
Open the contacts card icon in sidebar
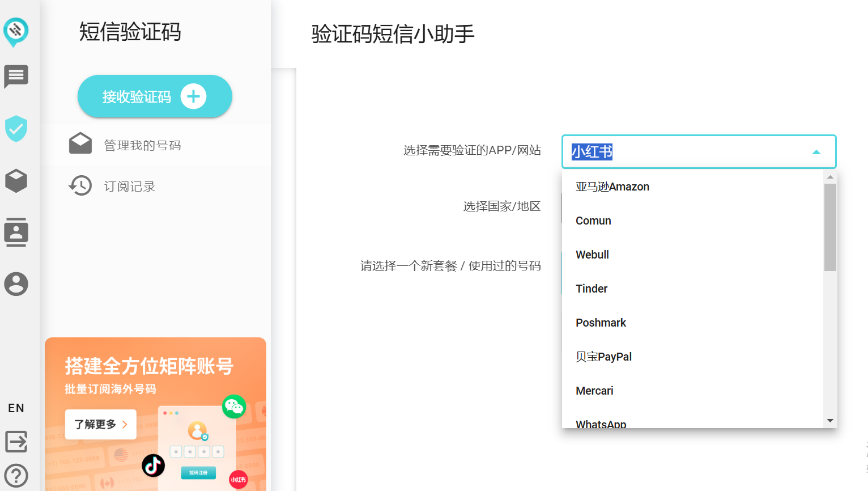point(16,232)
